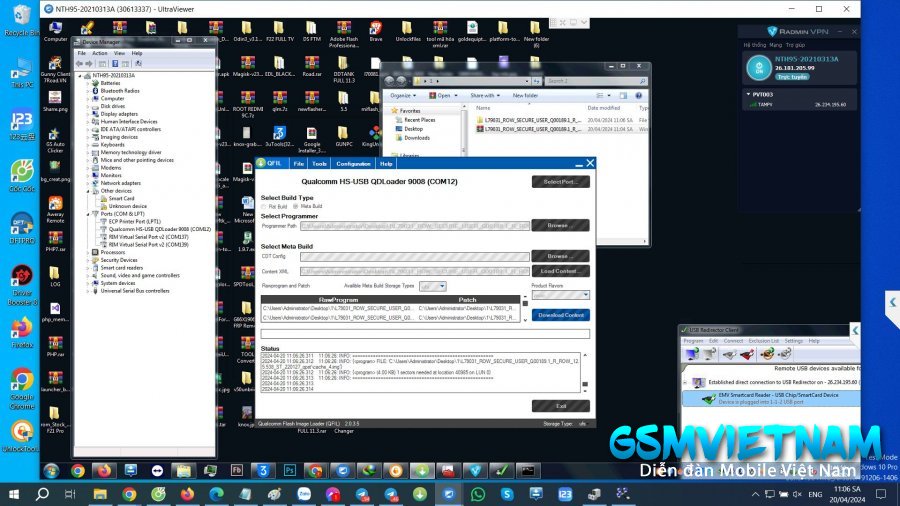This screenshot has height=506, width=900.
Task: Click the remote desktop Start orb
Action: (x=51, y=471)
